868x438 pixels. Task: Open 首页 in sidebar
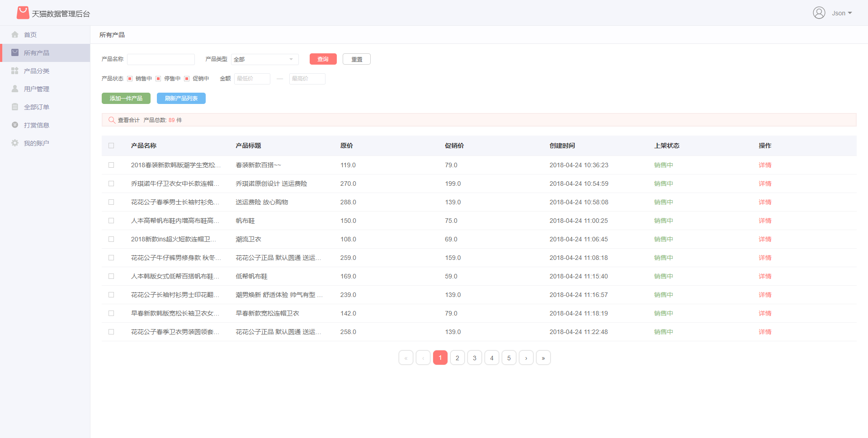pyautogui.click(x=45, y=35)
